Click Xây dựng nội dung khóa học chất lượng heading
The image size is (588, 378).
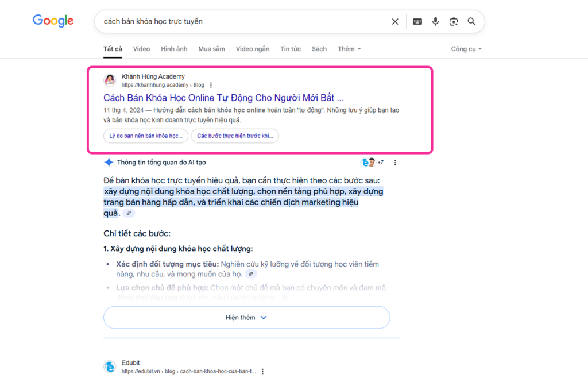pos(178,249)
